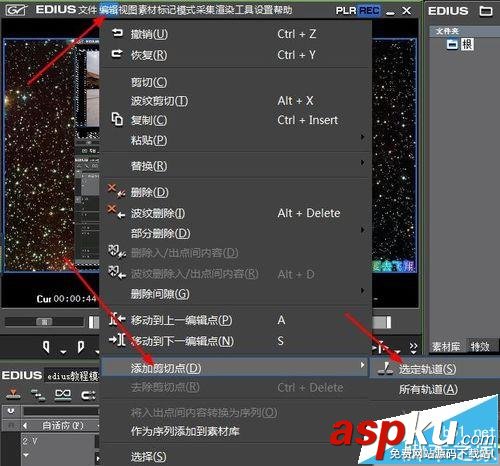Expand the 部分删除(D) submenu
This screenshot has width=500, height=466.
362,230
